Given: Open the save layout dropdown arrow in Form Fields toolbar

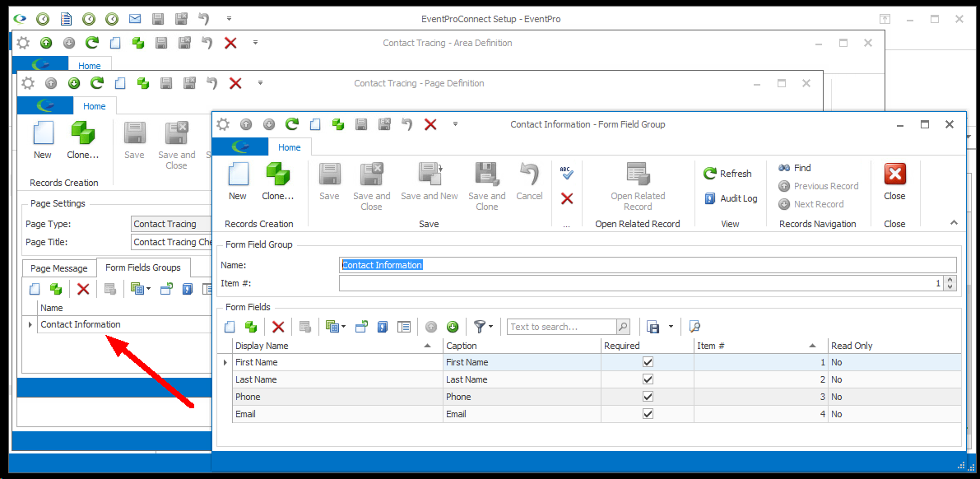Looking at the screenshot, I should [x=671, y=327].
